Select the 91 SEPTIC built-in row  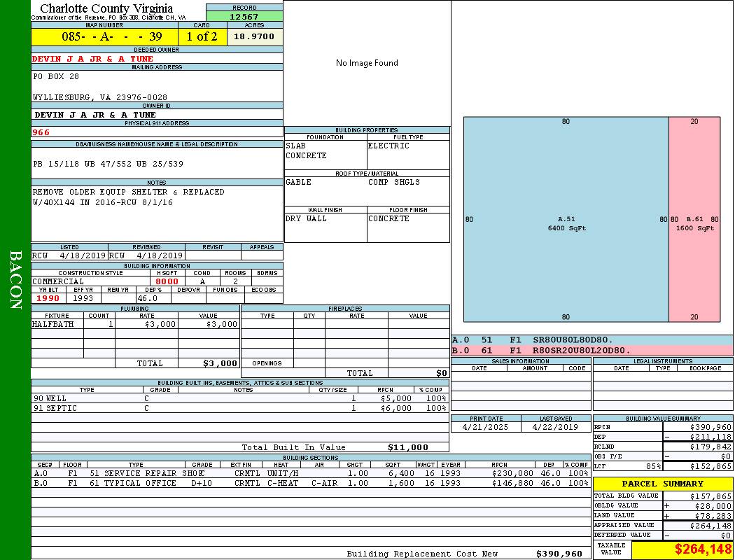click(238, 408)
